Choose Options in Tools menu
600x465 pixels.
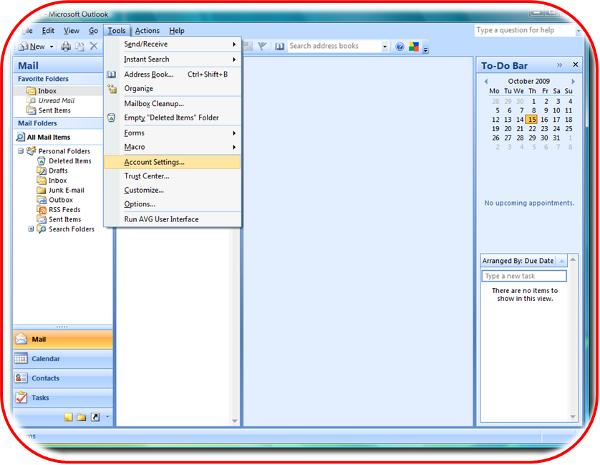pos(173,204)
